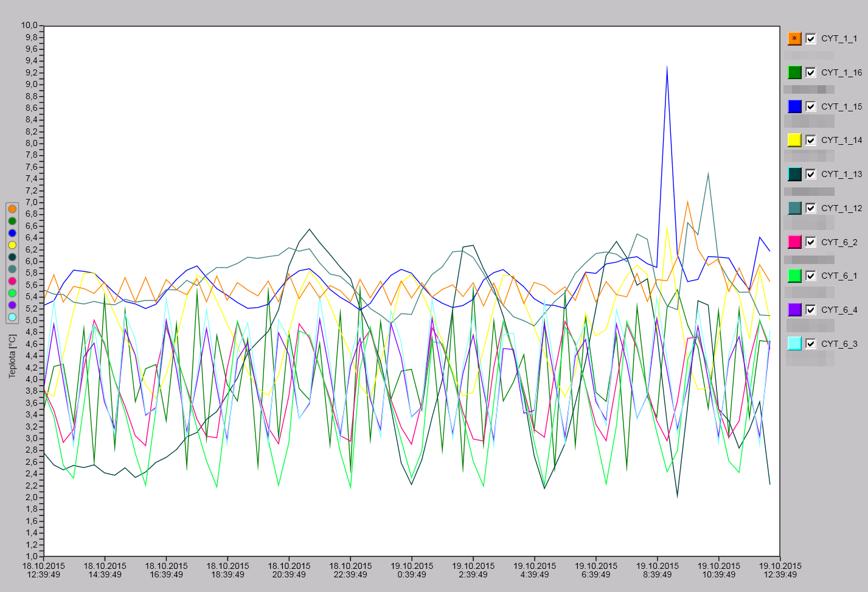Image resolution: width=868 pixels, height=592 pixels.
Task: Click the grey-teal axis selector dot
Action: click(x=12, y=269)
